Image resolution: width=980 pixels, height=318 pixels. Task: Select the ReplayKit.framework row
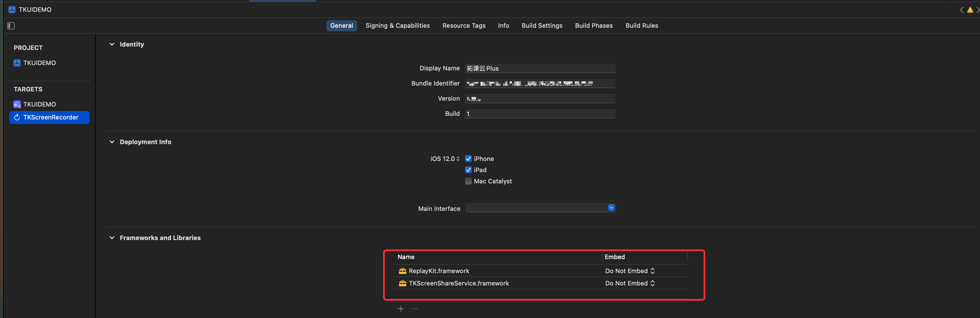(439, 271)
